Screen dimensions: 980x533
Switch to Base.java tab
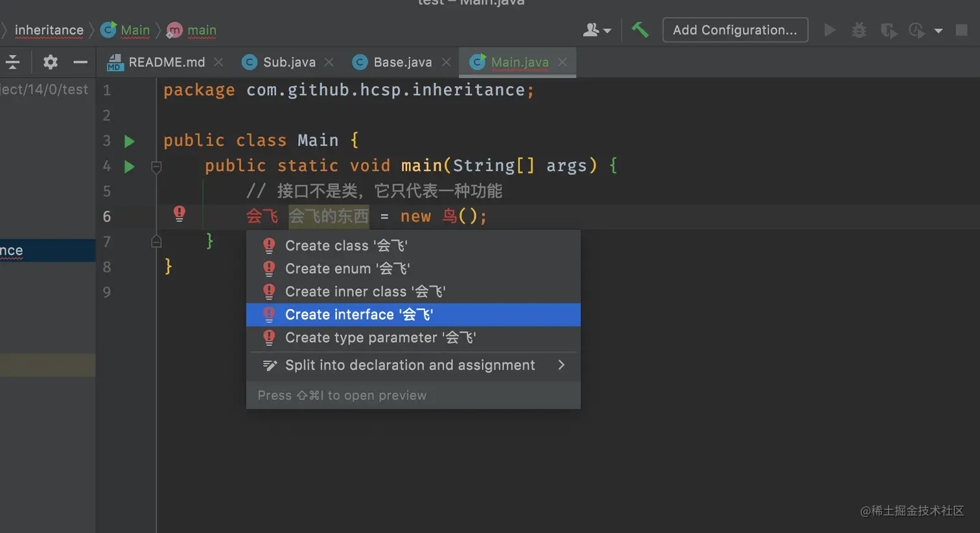[402, 62]
